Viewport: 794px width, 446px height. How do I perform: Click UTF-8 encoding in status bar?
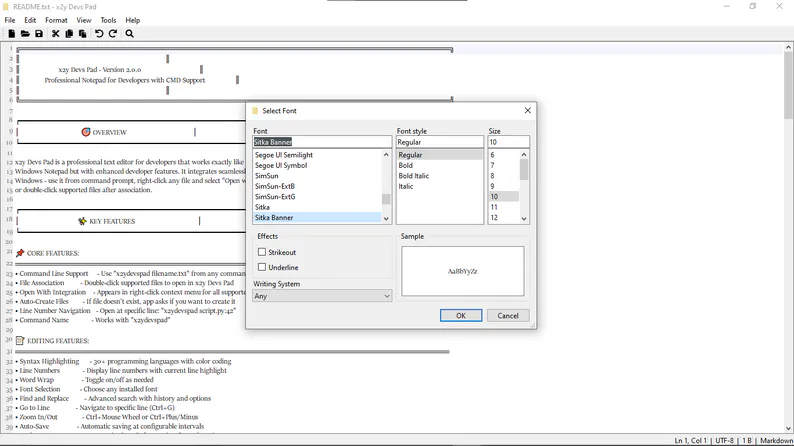coord(724,441)
